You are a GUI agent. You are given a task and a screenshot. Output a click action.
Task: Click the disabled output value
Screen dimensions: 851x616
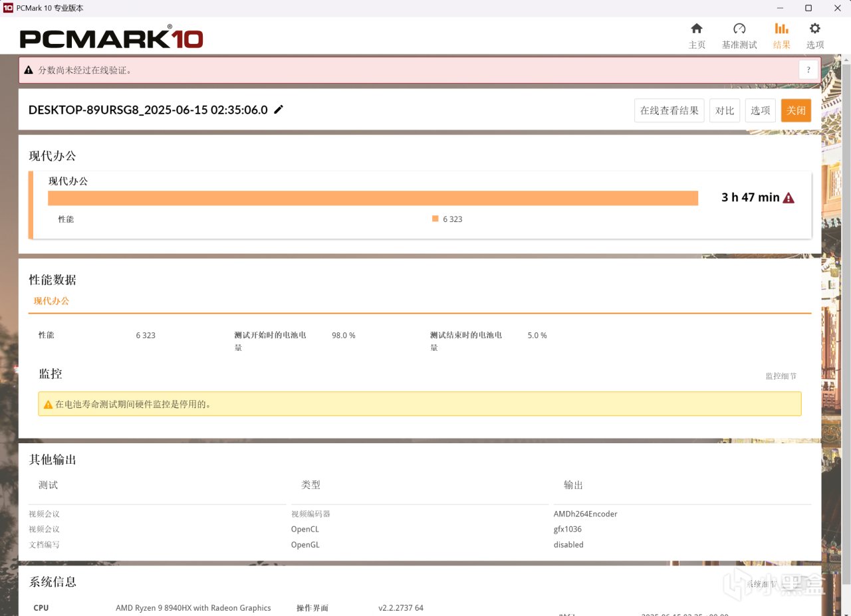[x=568, y=544]
